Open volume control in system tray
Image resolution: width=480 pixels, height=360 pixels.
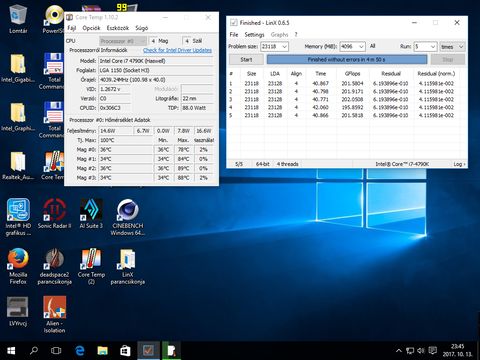[x=421, y=351]
